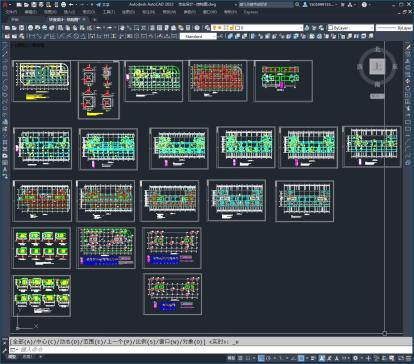Click the 东 direction on ViewCube
This screenshot has height=364, width=414.
(395, 67)
